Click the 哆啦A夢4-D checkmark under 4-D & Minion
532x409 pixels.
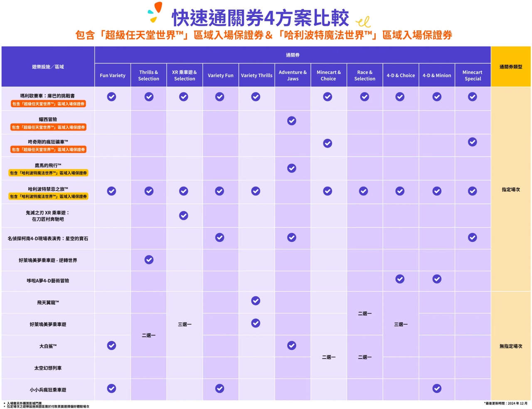(437, 279)
